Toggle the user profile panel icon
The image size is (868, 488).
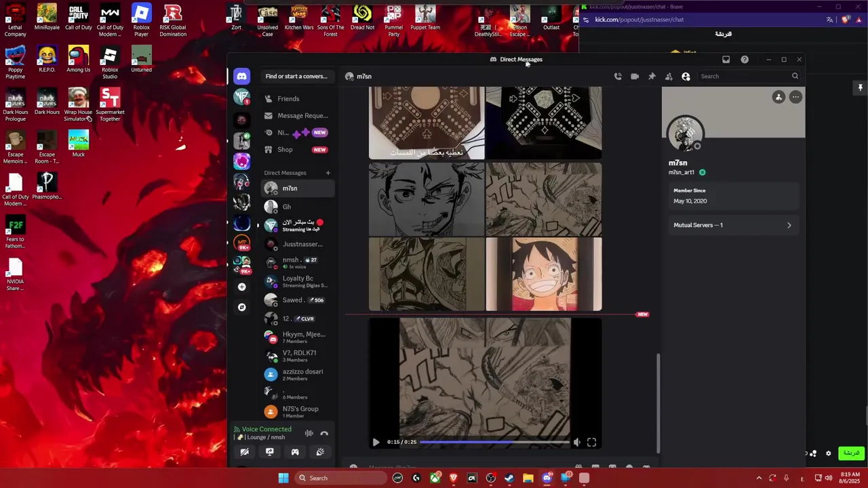[x=686, y=77]
